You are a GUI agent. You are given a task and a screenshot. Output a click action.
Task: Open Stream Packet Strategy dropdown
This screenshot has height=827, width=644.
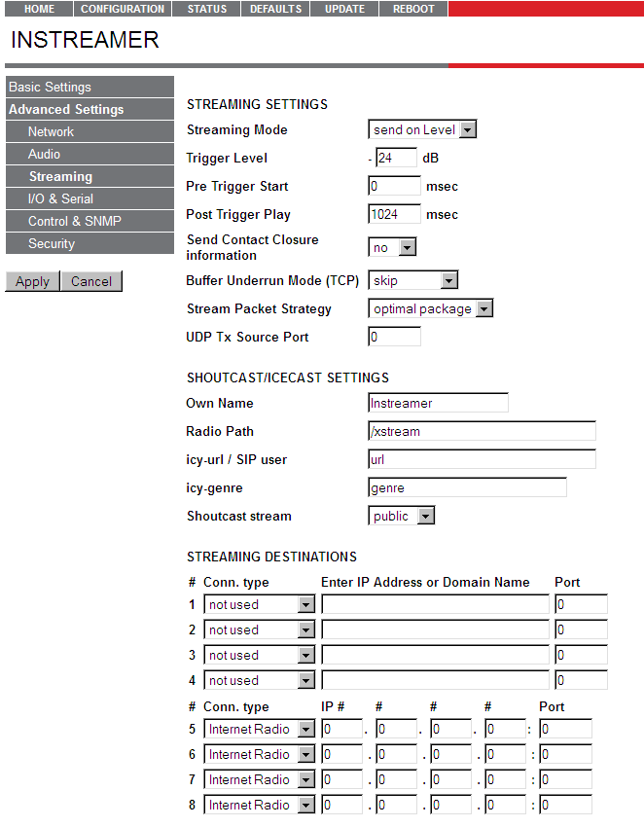[431, 309]
